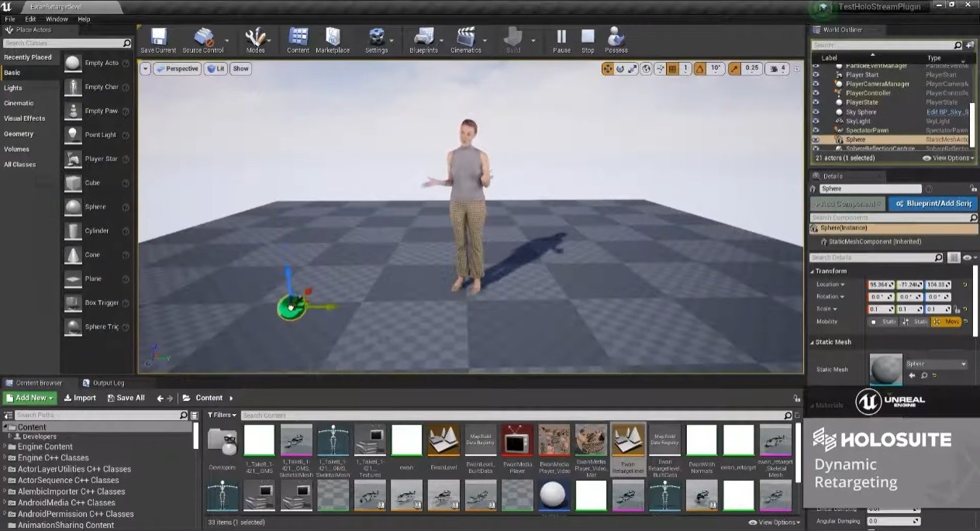Open the Marketplace from the toolbar
Viewport: 980px width, 531px height.
click(x=333, y=37)
